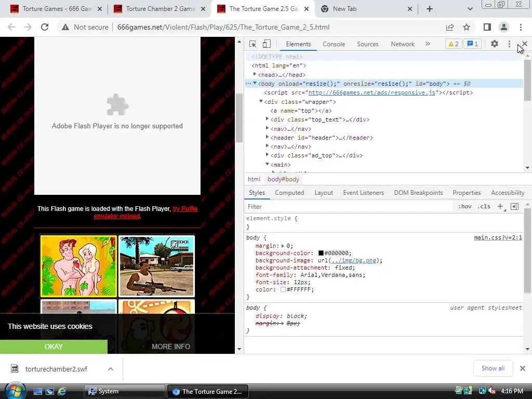532x399 pixels.
Task: Switch to the New Tab tab
Action: pyautogui.click(x=366, y=9)
